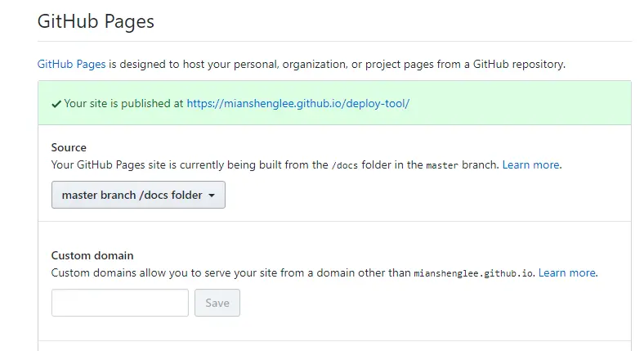644x351 pixels.
Task: Click Learn more link in Custom domain section
Action: [x=567, y=273]
